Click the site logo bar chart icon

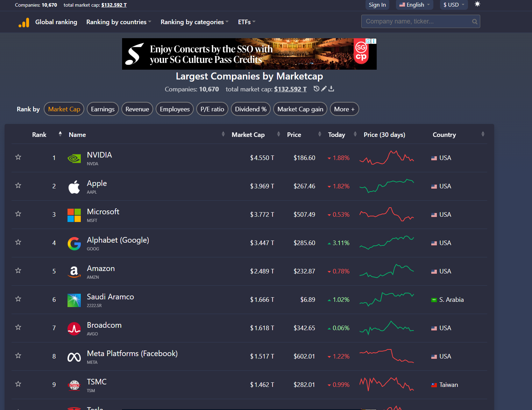(x=24, y=22)
